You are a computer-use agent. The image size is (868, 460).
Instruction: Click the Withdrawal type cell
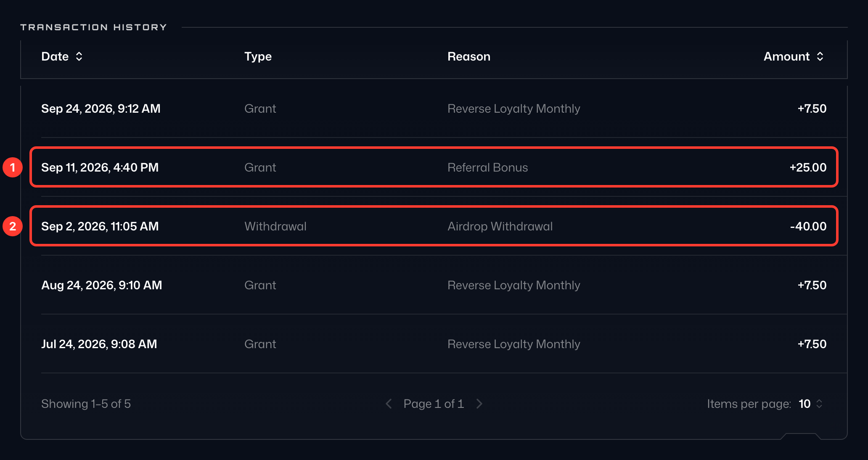tap(275, 226)
